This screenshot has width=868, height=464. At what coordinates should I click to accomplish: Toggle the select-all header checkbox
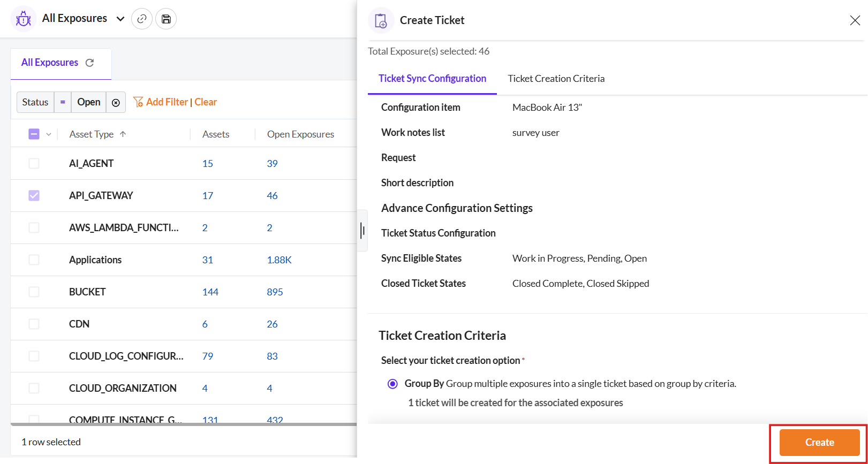[34, 134]
